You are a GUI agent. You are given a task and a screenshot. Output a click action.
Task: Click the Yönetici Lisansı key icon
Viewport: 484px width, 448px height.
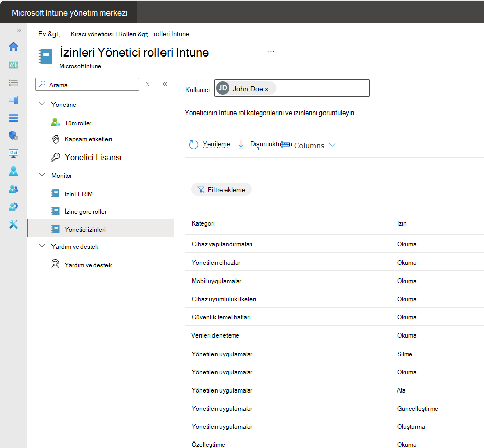pyautogui.click(x=55, y=157)
